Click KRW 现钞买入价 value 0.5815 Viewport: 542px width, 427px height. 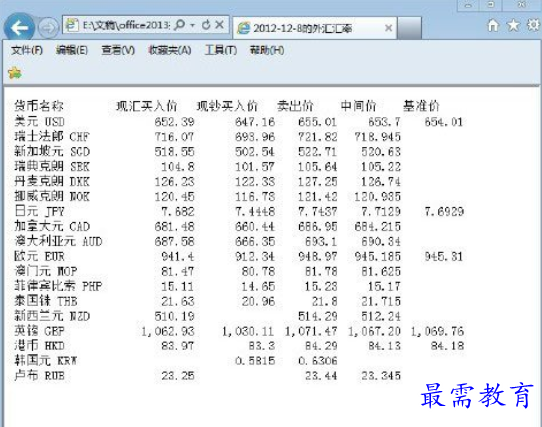(255, 361)
